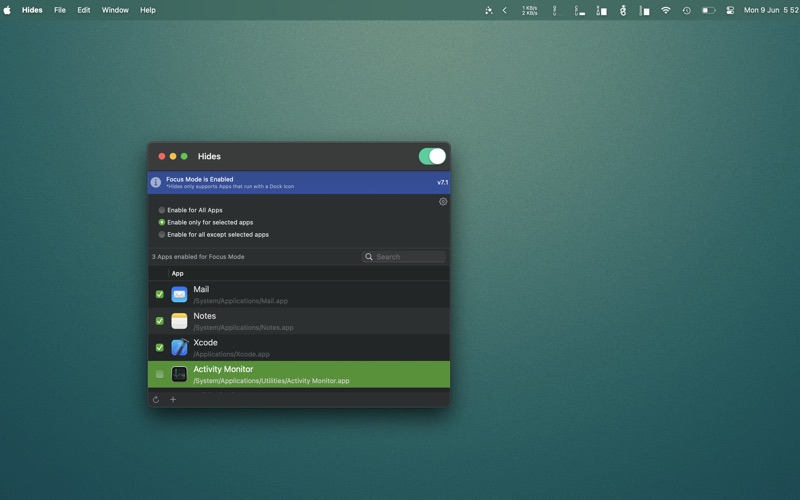Click the v7.1 version label
The height and width of the screenshot is (500, 800).
[442, 182]
